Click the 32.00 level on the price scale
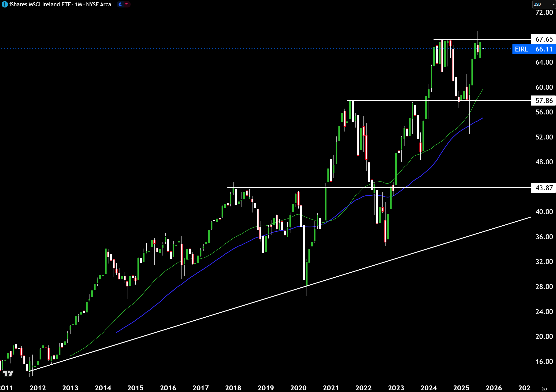Image resolution: width=556 pixels, height=392 pixels. point(544,262)
